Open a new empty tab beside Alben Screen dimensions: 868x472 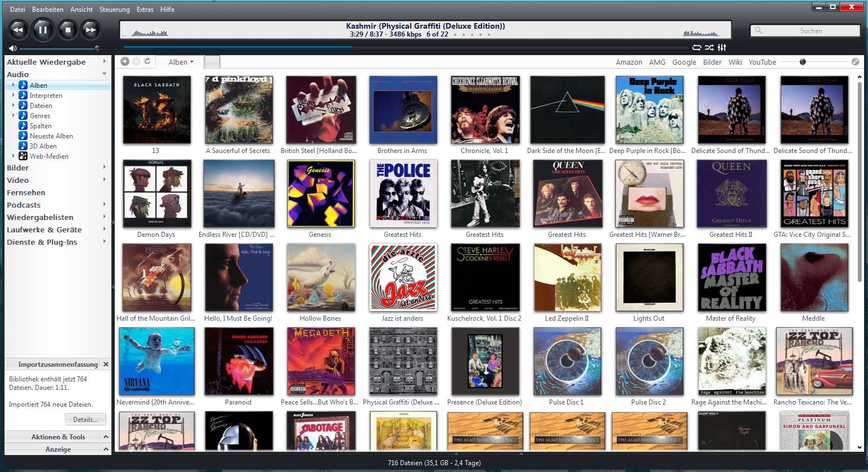pyautogui.click(x=212, y=62)
